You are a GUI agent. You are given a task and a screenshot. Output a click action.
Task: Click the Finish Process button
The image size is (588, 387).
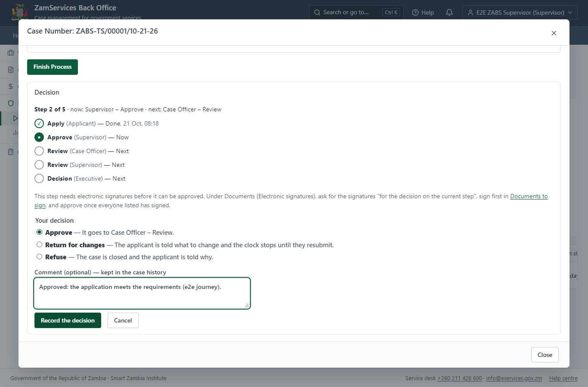click(x=53, y=67)
